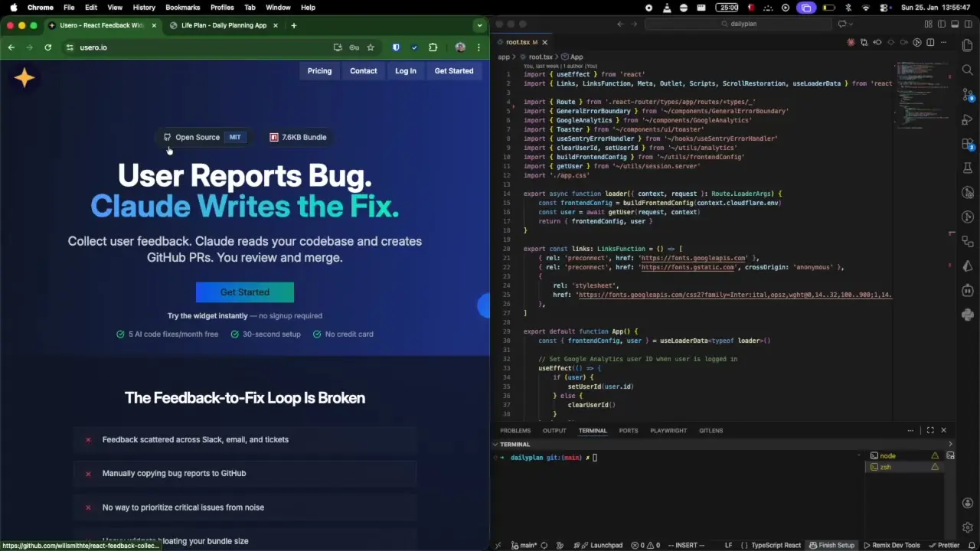Screen dimensions: 980x551
Task: Open the Chrome tab search dropdown
Action: (x=479, y=25)
